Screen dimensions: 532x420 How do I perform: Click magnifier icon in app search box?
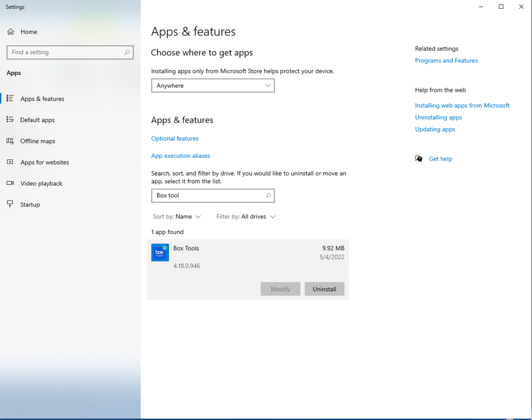268,196
